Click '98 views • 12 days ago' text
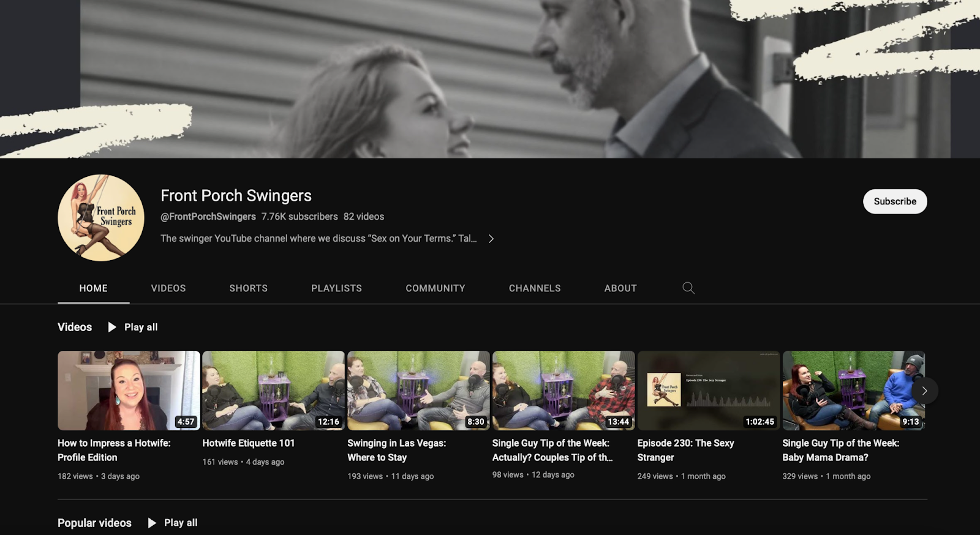Screen dimensions: 980x535 (533, 475)
